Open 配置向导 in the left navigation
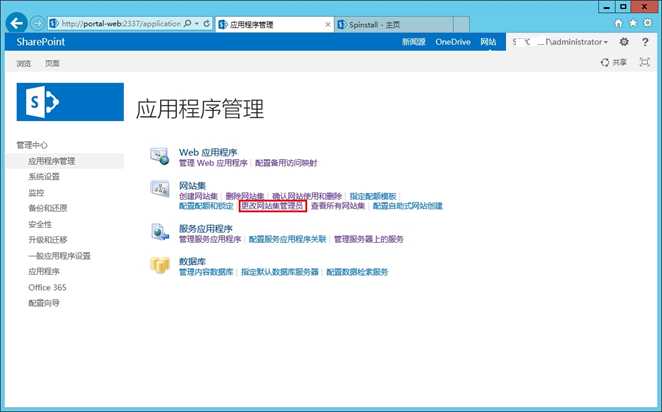The width and height of the screenshot is (662, 412). 44,303
